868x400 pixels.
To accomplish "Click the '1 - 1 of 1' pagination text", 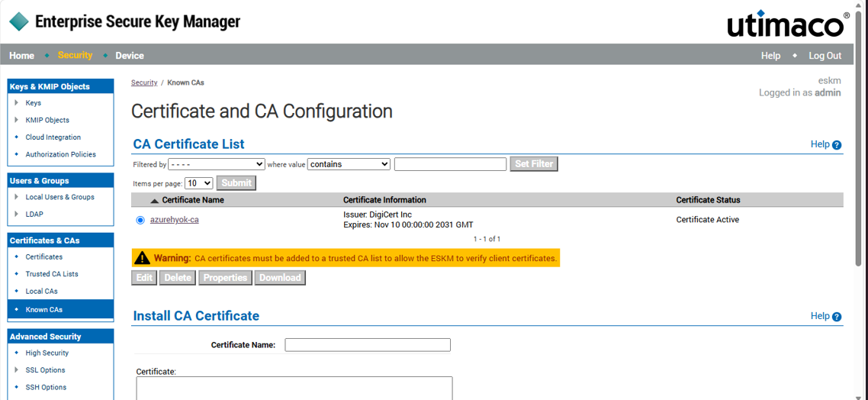I will 487,240.
